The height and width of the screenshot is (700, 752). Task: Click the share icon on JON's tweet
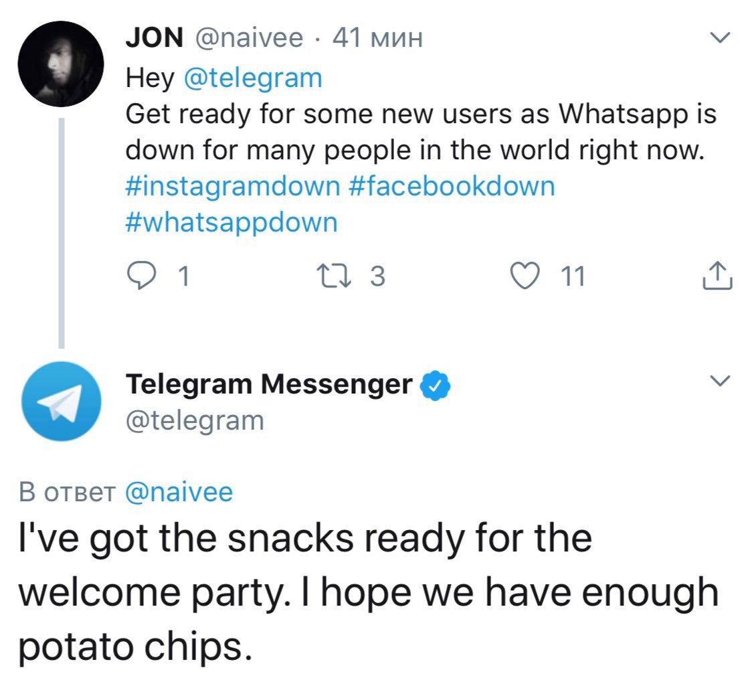coord(718,276)
